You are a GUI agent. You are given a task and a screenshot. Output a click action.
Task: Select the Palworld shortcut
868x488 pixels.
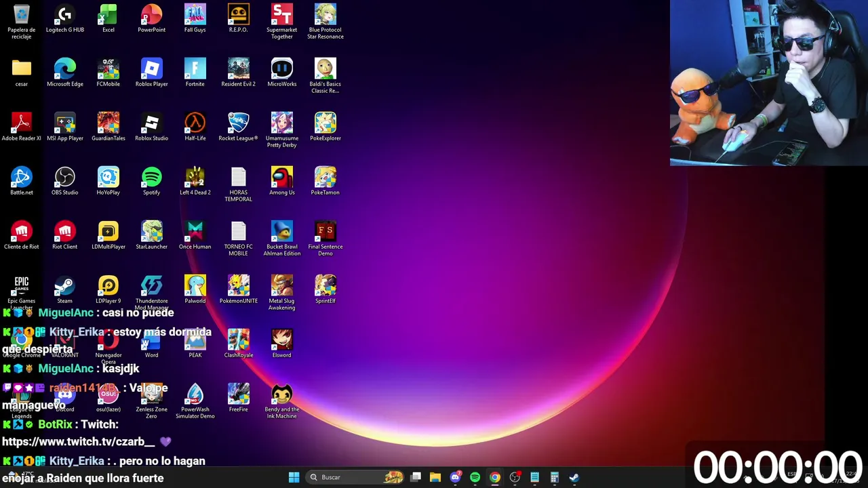[195, 290]
